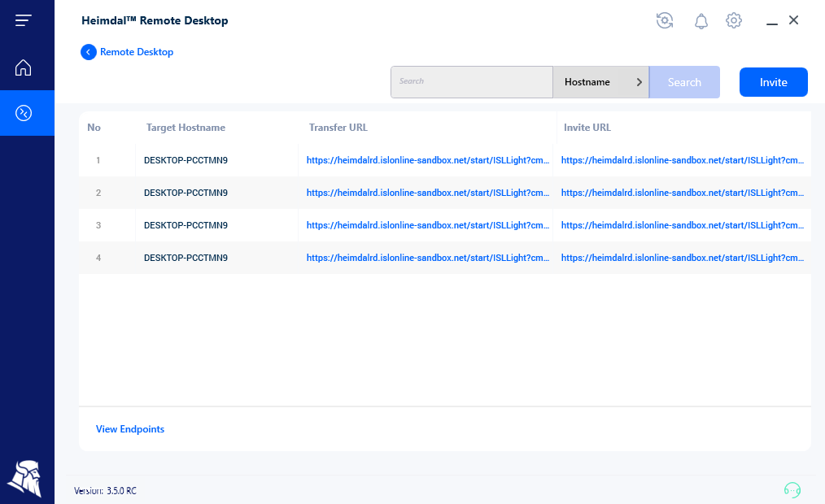Click inside the Search input field
This screenshot has width=825, height=504.
(471, 82)
